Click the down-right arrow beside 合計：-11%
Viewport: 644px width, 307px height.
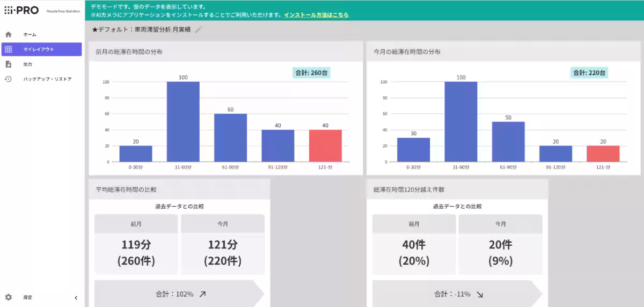[x=480, y=294]
